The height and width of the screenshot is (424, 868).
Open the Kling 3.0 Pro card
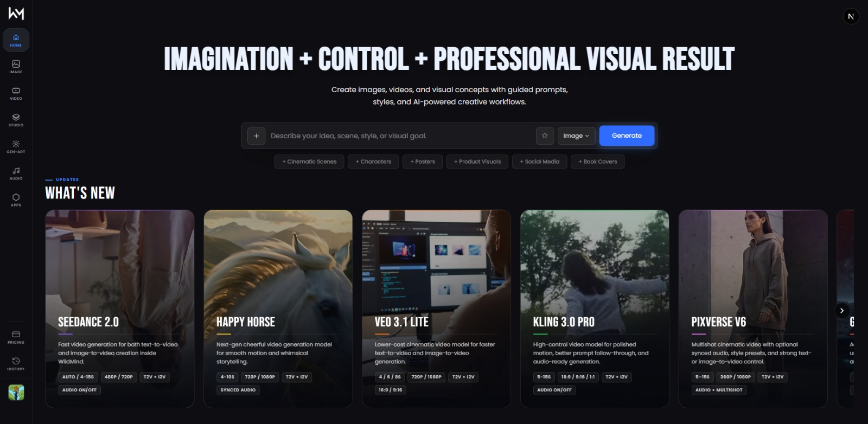[595, 309]
